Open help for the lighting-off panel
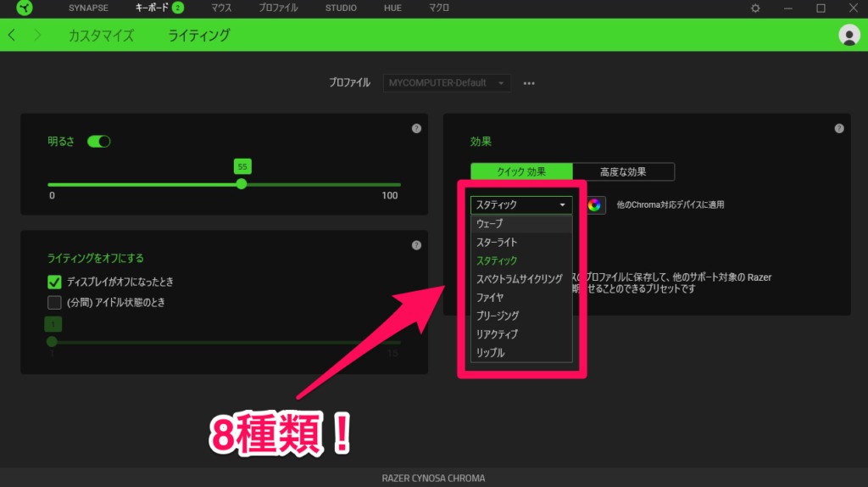 click(416, 245)
